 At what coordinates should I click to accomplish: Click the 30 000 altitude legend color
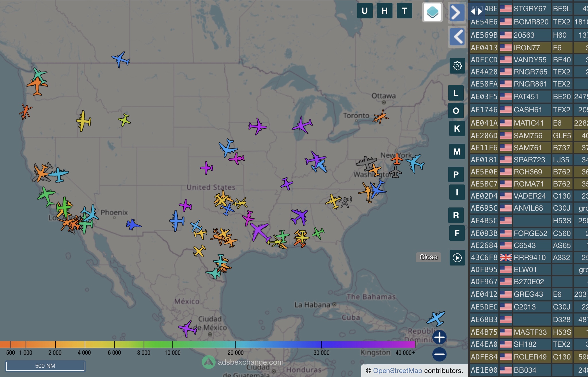321,344
